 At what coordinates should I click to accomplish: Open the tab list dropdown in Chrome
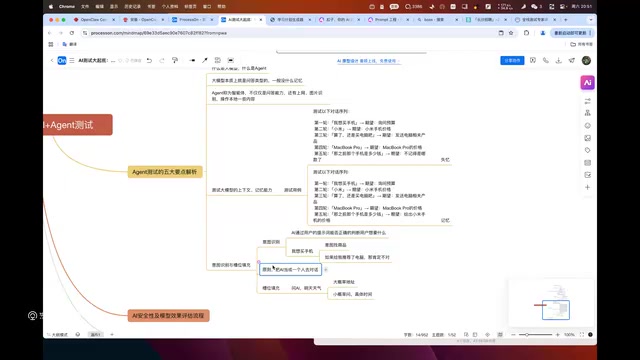591,20
